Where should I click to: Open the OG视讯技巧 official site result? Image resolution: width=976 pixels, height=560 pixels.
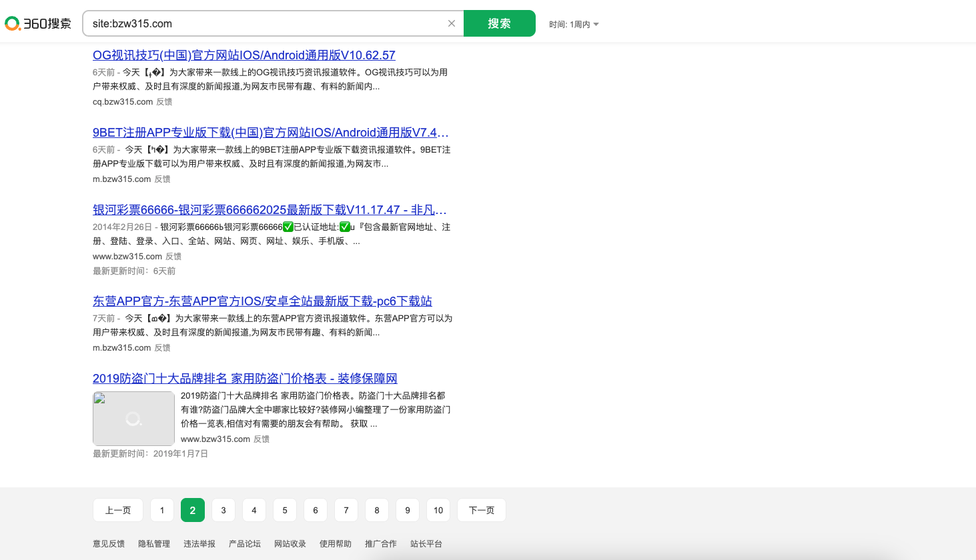(x=243, y=55)
